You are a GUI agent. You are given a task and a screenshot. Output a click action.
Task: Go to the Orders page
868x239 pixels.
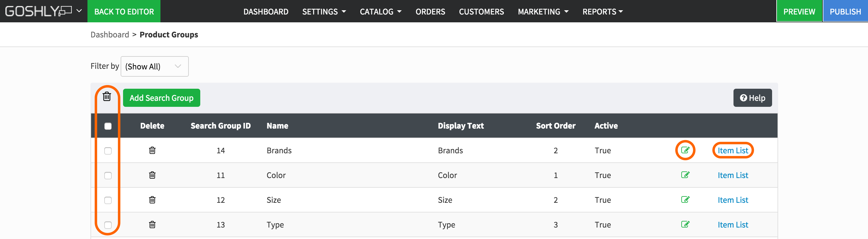pyautogui.click(x=430, y=12)
